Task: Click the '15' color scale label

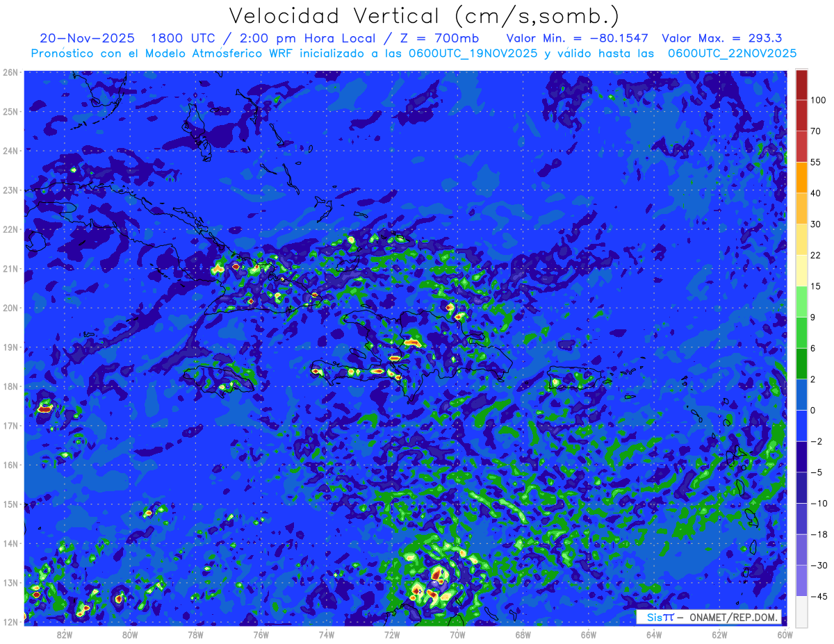Action: coord(816,286)
